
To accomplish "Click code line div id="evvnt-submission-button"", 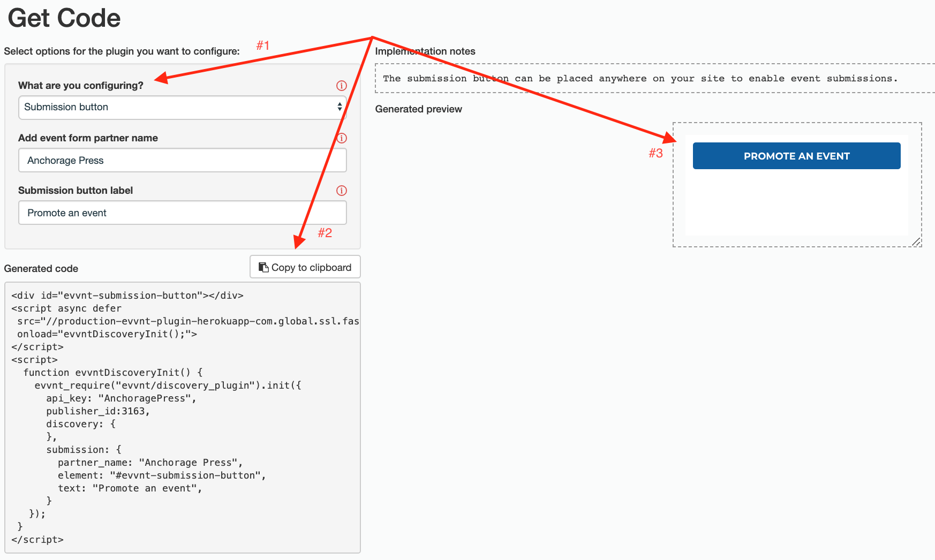I will 127,296.
